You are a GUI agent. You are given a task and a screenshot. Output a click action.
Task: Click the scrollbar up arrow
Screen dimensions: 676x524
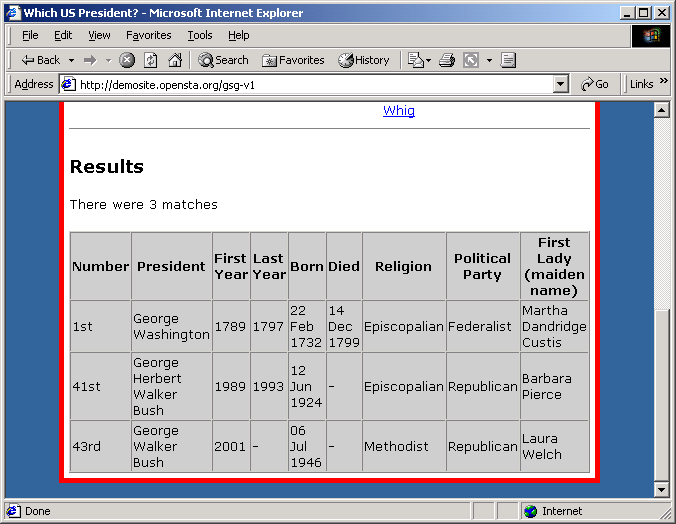pyautogui.click(x=661, y=110)
